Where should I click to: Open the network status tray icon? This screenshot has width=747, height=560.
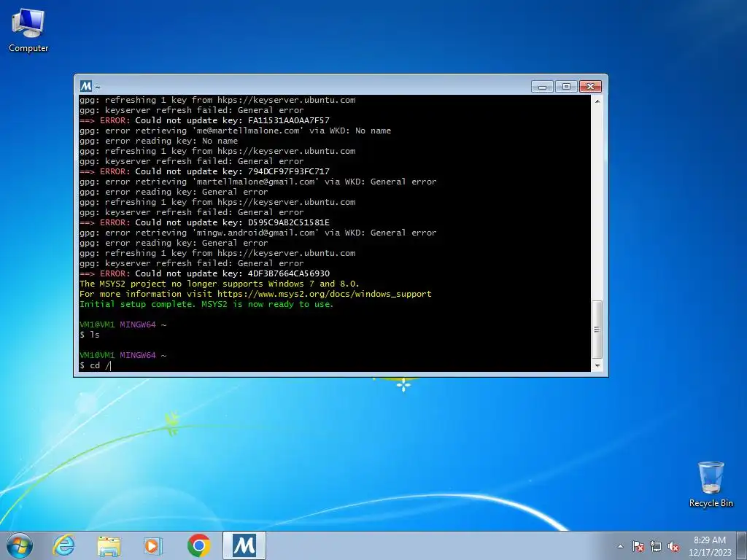click(x=656, y=546)
